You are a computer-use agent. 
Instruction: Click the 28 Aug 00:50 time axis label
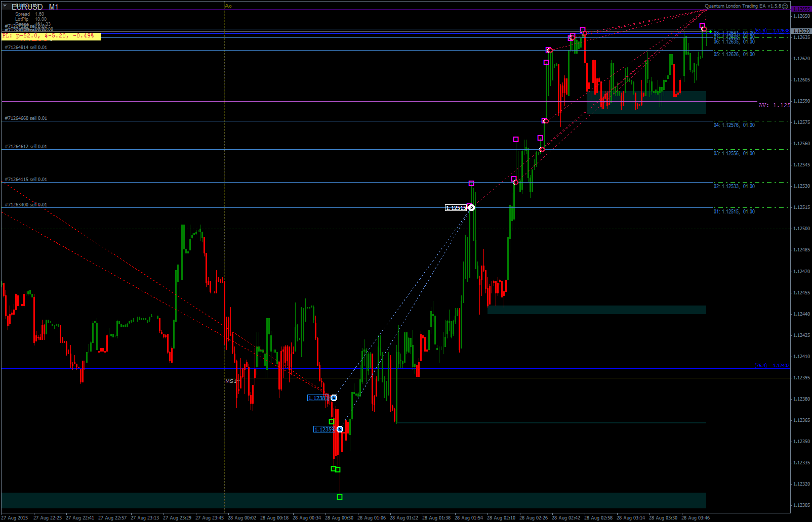click(339, 517)
